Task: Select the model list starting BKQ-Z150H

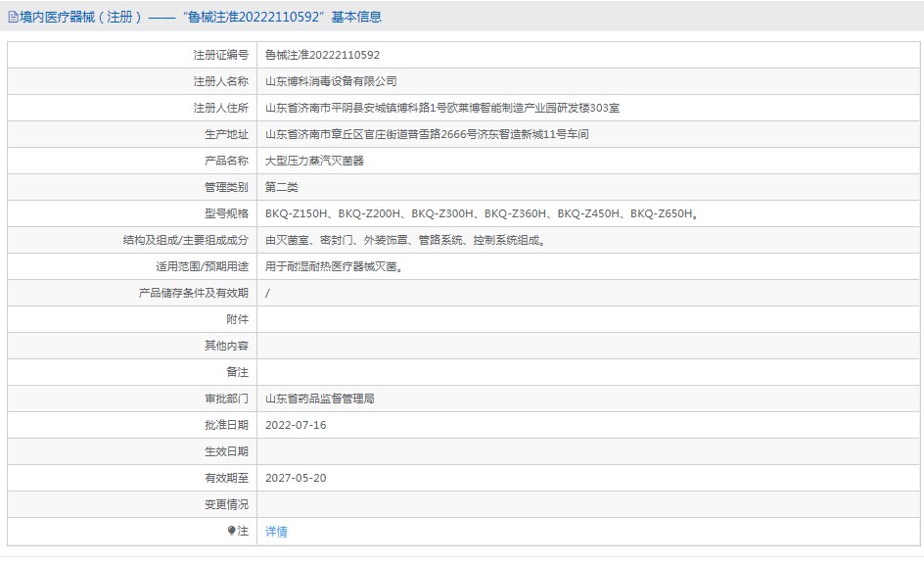Action: tap(482, 213)
